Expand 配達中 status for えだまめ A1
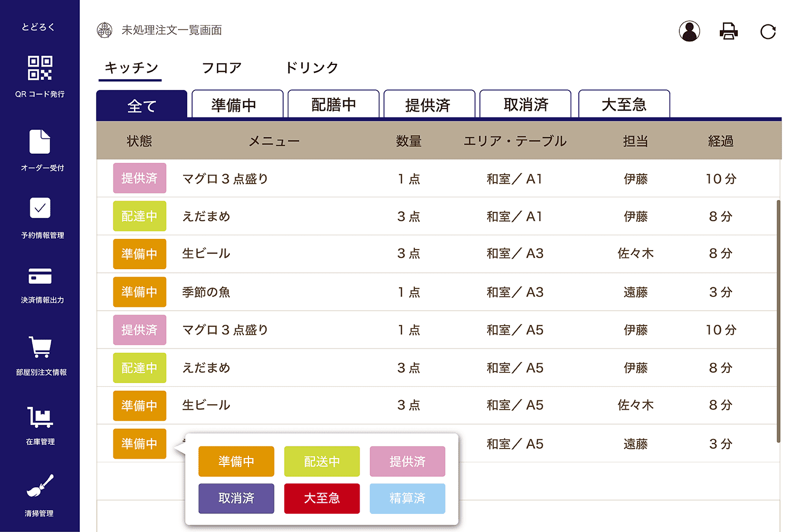Screen dimensions: 798x532 click(139, 216)
